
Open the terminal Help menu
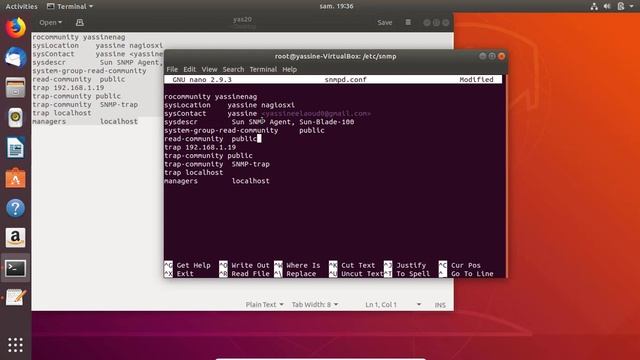(289, 69)
